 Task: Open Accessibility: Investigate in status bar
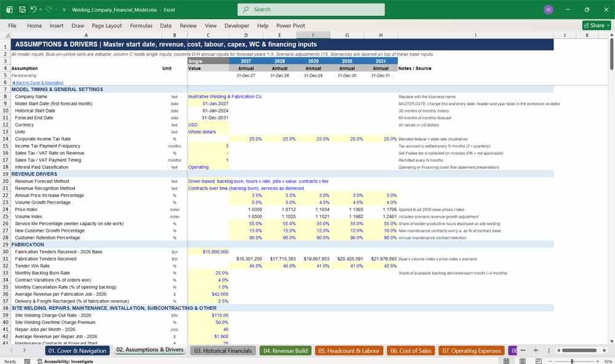pyautogui.click(x=65, y=362)
